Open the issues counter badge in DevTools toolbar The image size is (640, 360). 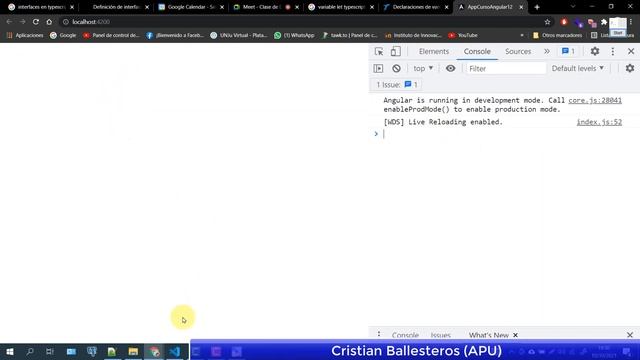[x=568, y=51]
